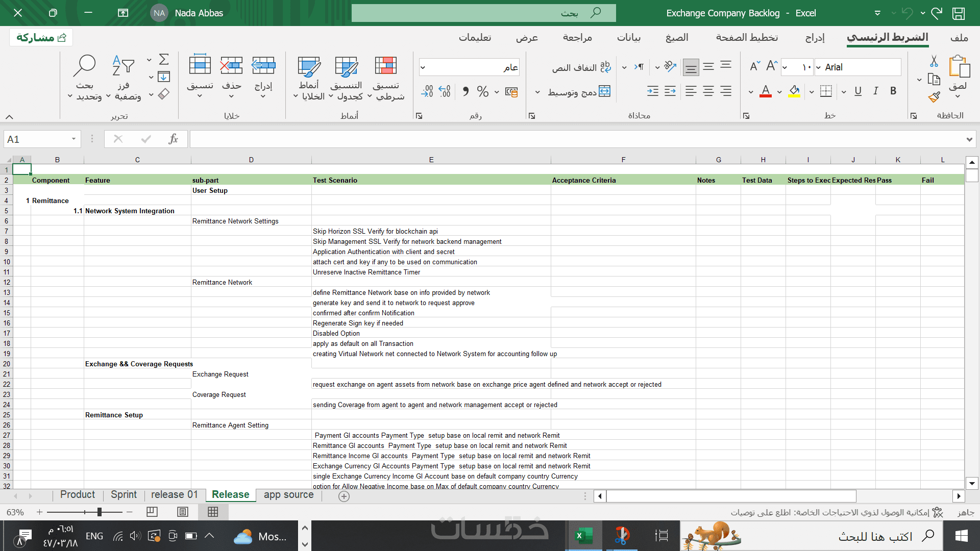Click the Share button
Image resolution: width=980 pixels, height=551 pixels.
[41, 37]
